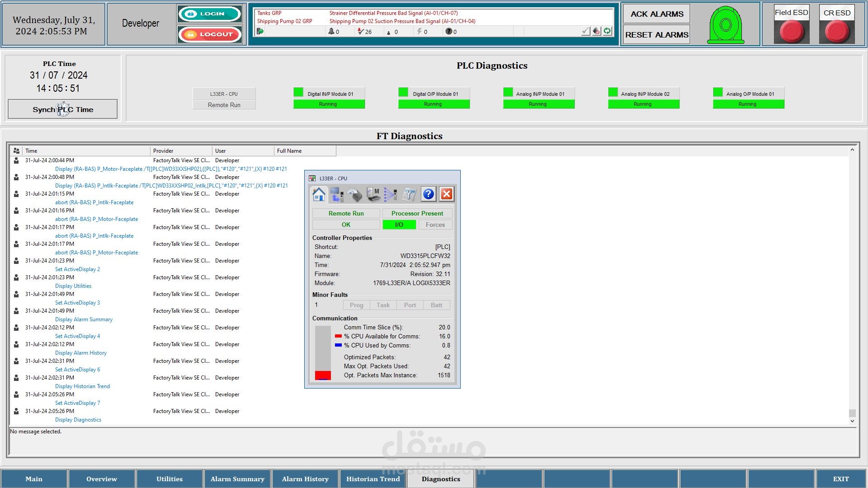Switch to the Alarm History tab
Viewport: 868px width, 488px height.
(305, 479)
